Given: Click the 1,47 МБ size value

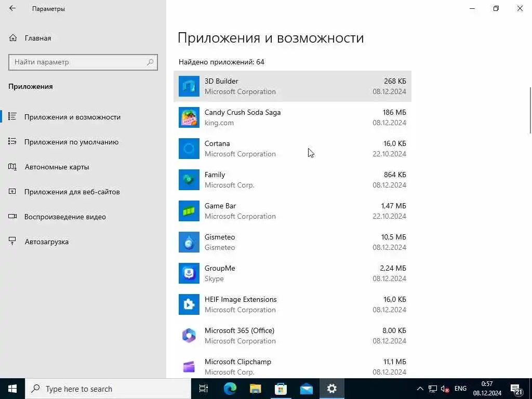Looking at the screenshot, I should 394,206.
